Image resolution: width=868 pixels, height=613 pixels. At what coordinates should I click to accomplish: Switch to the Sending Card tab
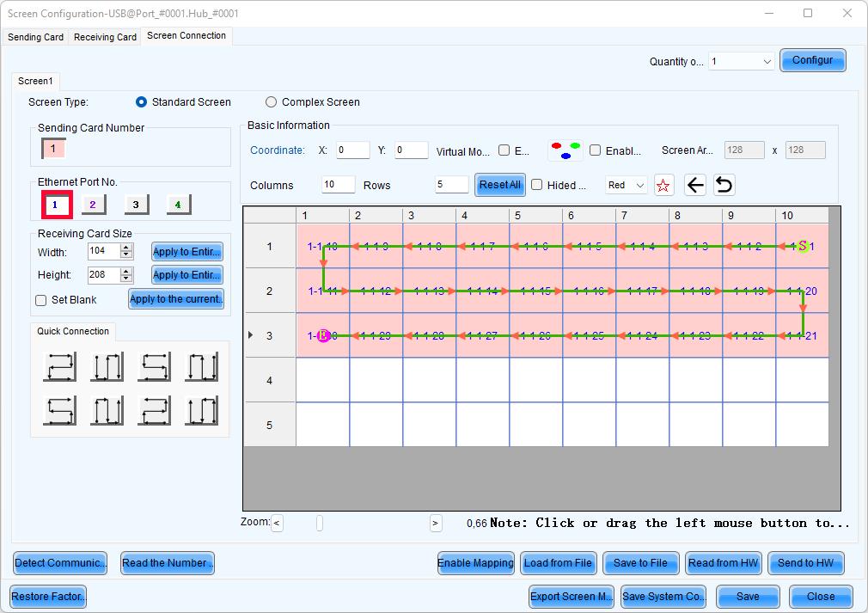point(35,37)
